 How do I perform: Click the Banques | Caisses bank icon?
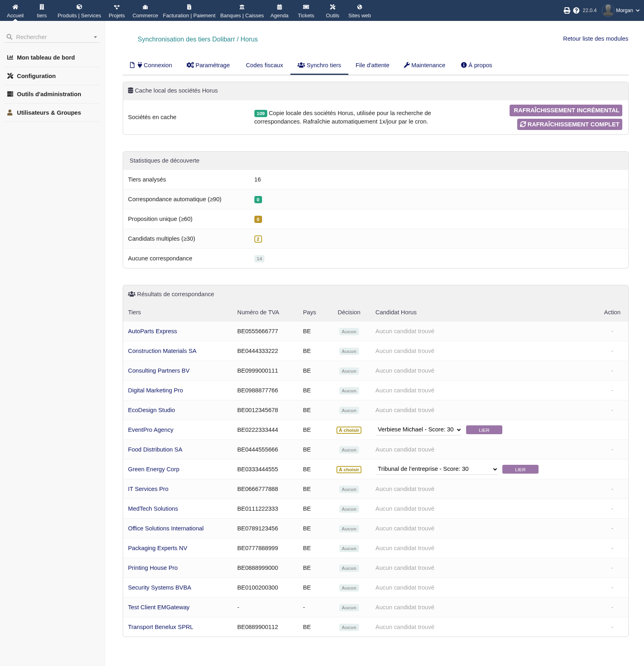click(x=242, y=7)
